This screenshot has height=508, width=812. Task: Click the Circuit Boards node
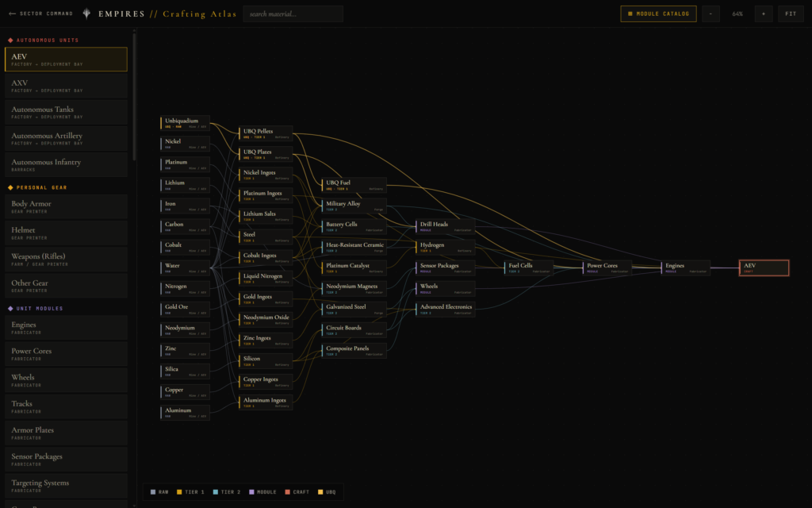pyautogui.click(x=354, y=330)
